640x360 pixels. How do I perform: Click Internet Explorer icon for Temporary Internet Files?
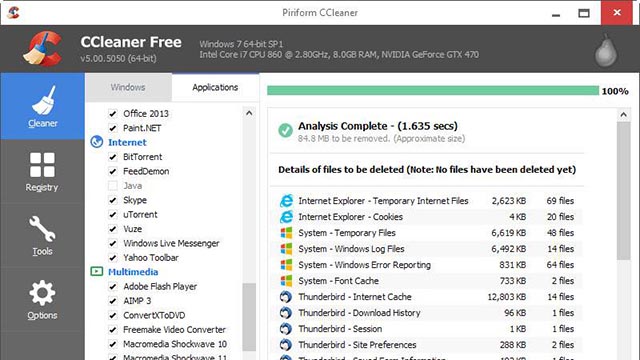click(286, 201)
